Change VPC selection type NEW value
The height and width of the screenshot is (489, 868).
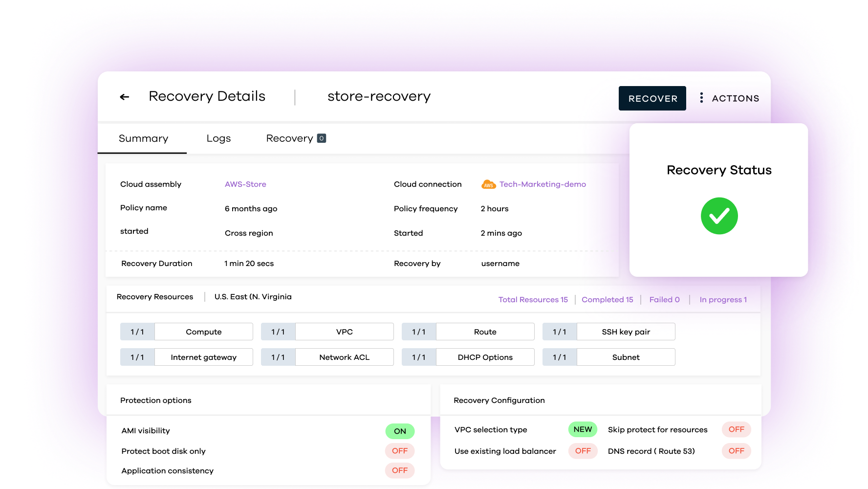coord(583,429)
